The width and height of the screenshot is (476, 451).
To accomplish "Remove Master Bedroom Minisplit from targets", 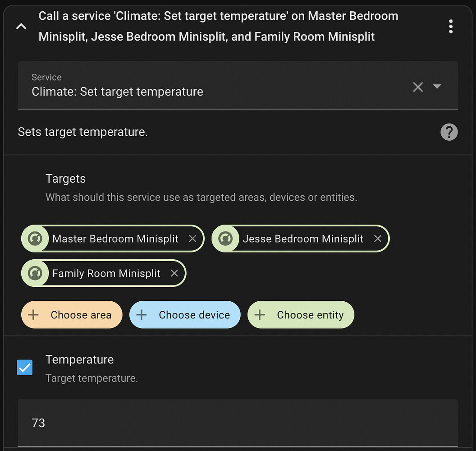I will pyautogui.click(x=192, y=239).
